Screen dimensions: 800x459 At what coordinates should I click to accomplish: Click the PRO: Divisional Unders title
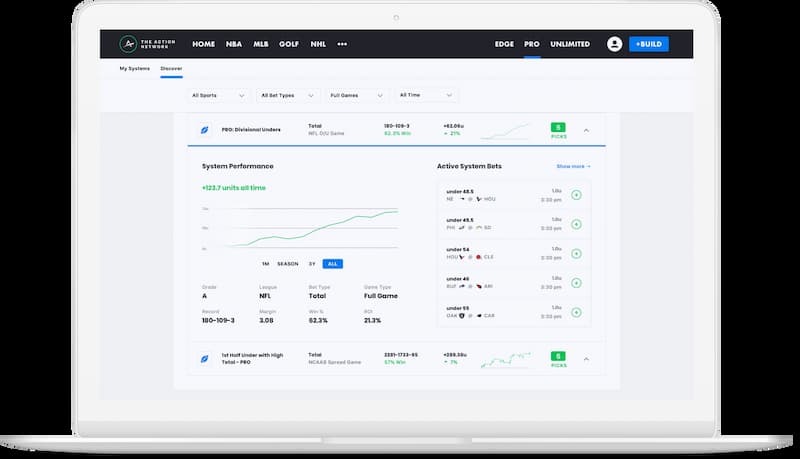click(x=251, y=130)
